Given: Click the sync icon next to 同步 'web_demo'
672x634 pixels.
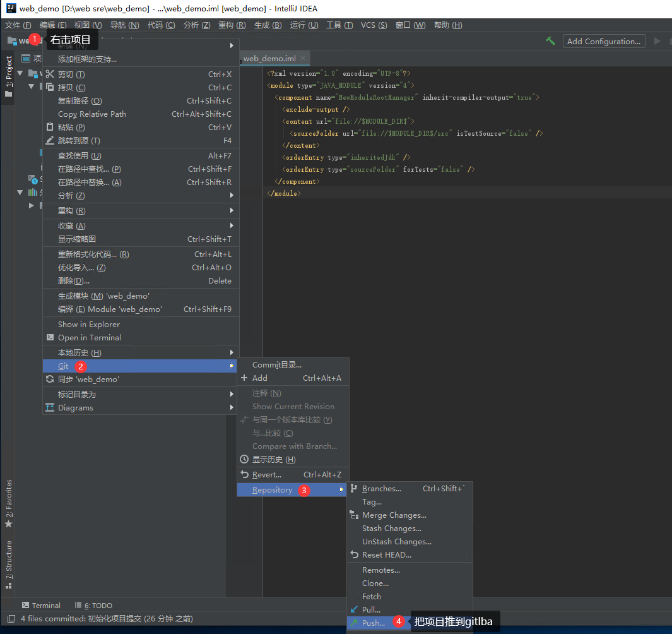Looking at the screenshot, I should tap(50, 379).
